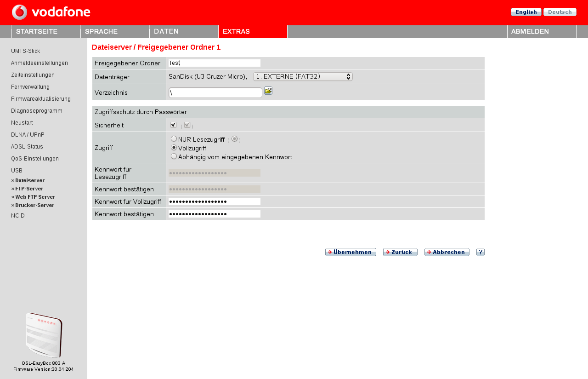The height and width of the screenshot is (379, 588).
Task: Go back using the Zurück button
Action: [x=400, y=252]
